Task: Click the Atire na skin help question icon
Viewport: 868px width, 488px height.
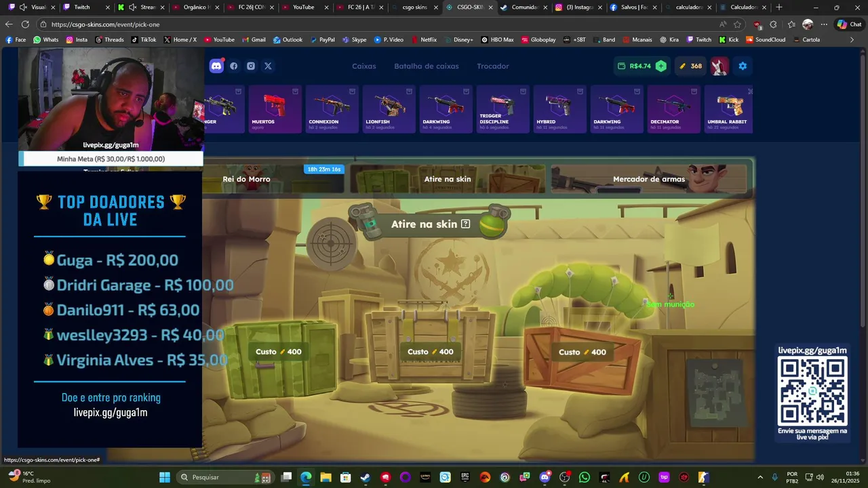Action: [465, 224]
